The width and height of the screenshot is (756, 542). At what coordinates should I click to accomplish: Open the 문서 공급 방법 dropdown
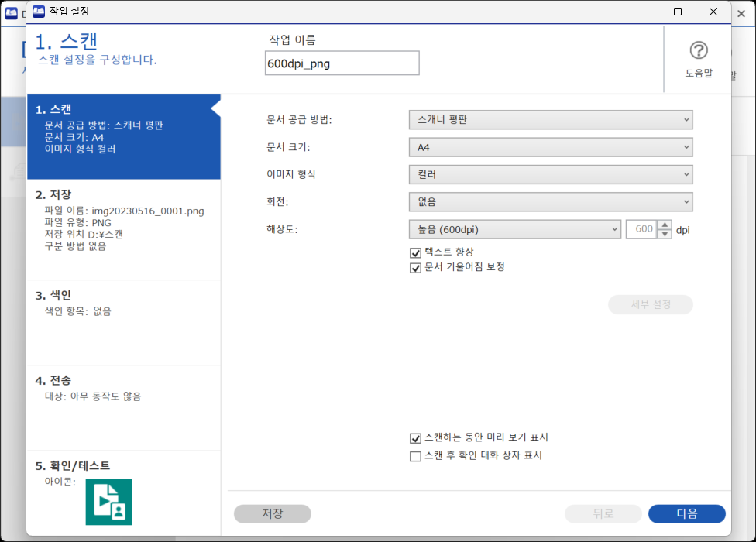click(x=551, y=119)
